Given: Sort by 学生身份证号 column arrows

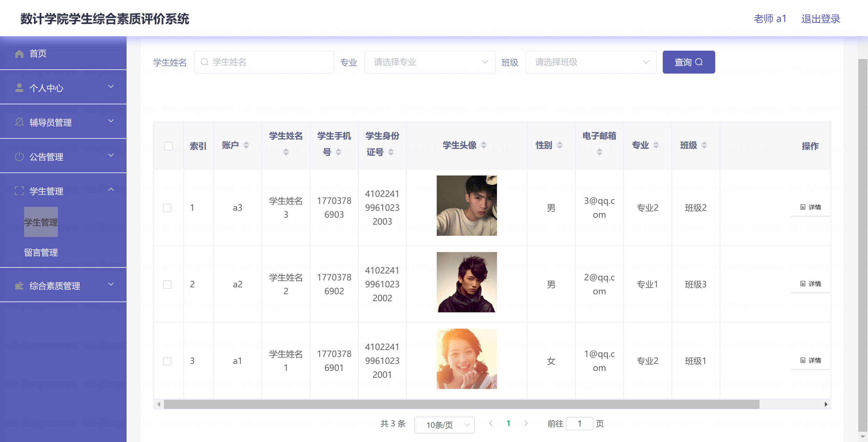Looking at the screenshot, I should (x=391, y=152).
